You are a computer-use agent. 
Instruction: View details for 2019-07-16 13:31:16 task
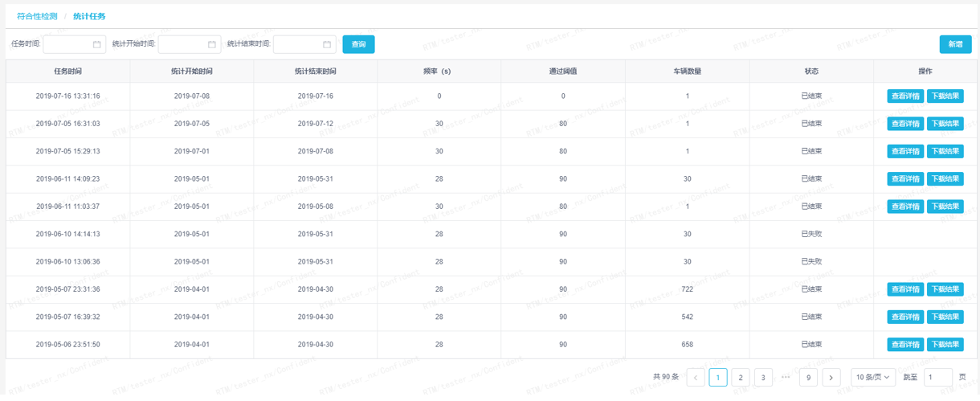click(905, 96)
